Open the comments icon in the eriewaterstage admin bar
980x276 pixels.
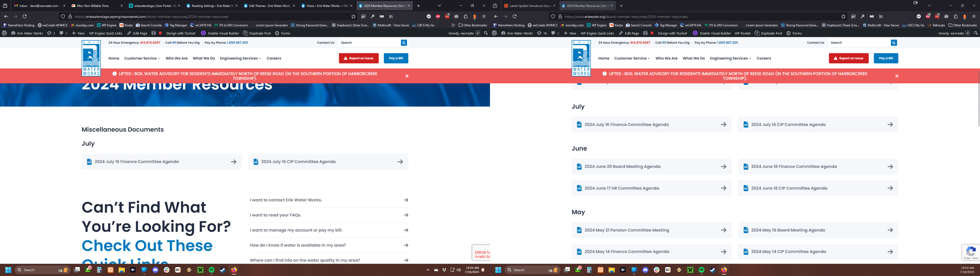[64, 33]
